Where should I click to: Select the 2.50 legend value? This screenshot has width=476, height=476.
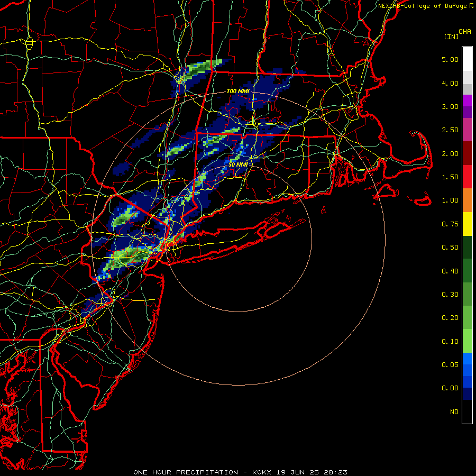coord(450,130)
